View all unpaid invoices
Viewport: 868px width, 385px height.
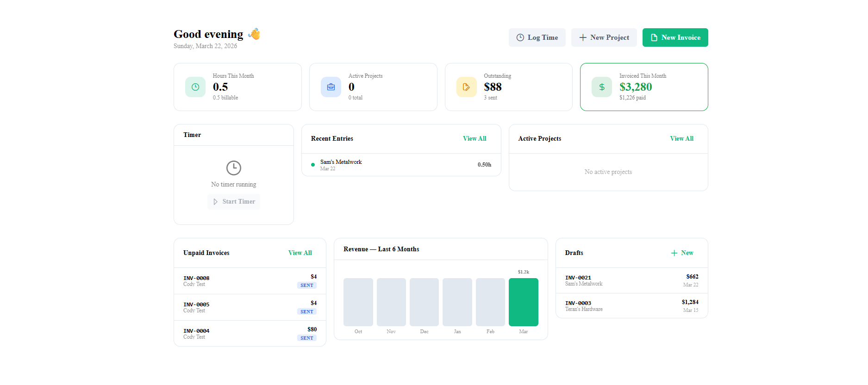pos(300,253)
